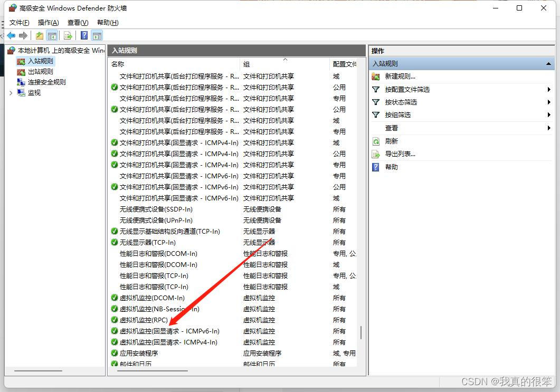Image resolution: width=560 pixels, height=392 pixels.
Task: Open the 操作(A) menu
Action: pyautogui.click(x=48, y=23)
